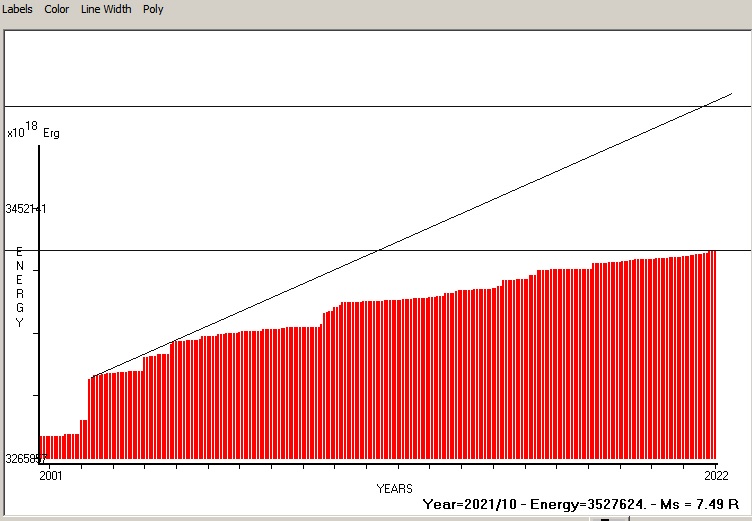
Task: Click the 3452141 value on the energy axis
Action: click(26, 209)
